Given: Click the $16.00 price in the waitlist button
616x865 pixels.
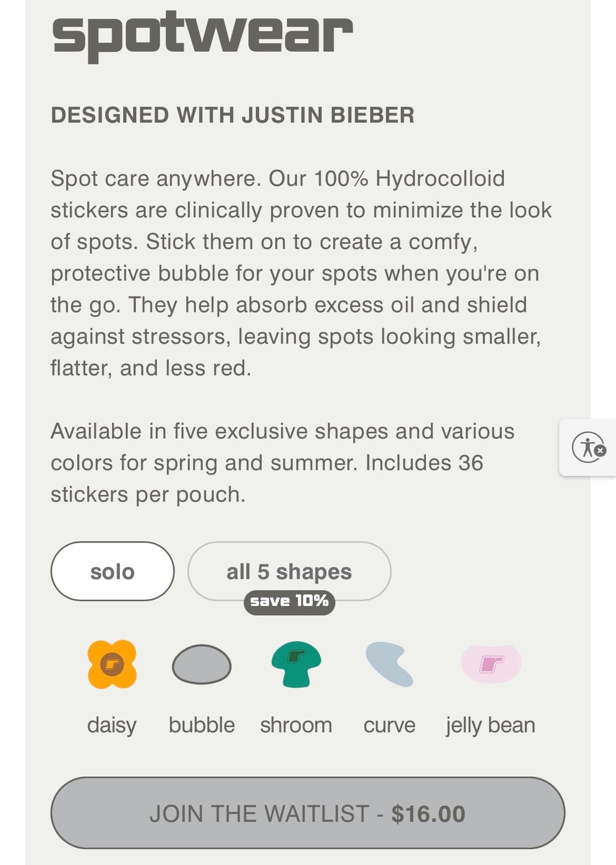Looking at the screenshot, I should [x=428, y=814].
